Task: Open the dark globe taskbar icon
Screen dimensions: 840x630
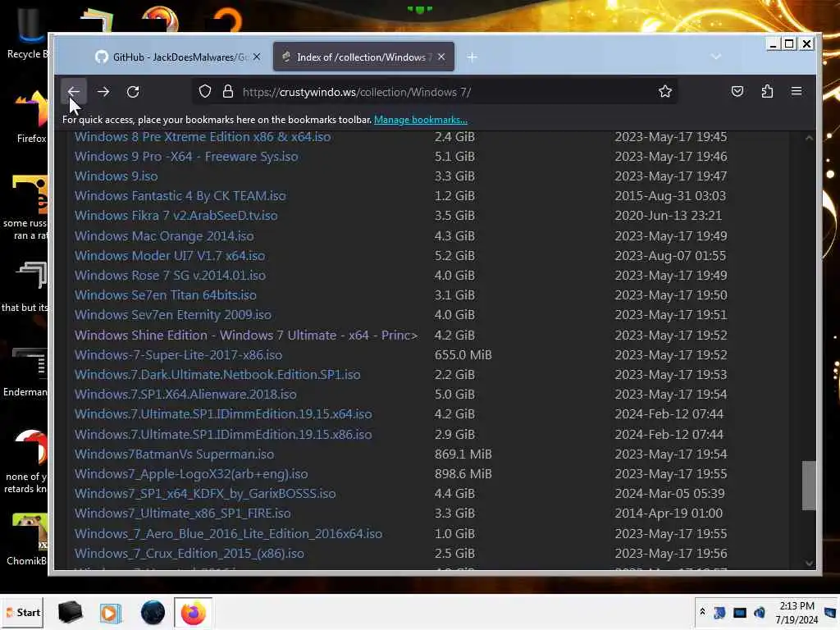Action: pos(153,613)
